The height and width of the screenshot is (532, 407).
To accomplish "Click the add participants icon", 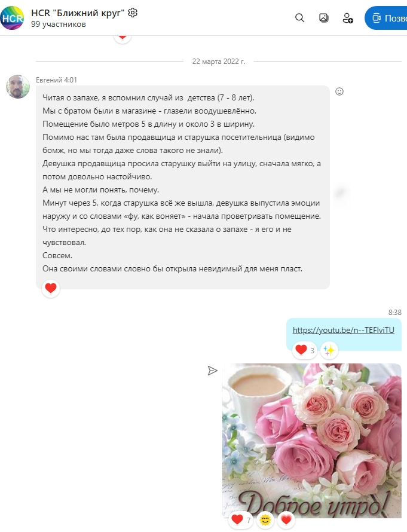I will (x=348, y=18).
